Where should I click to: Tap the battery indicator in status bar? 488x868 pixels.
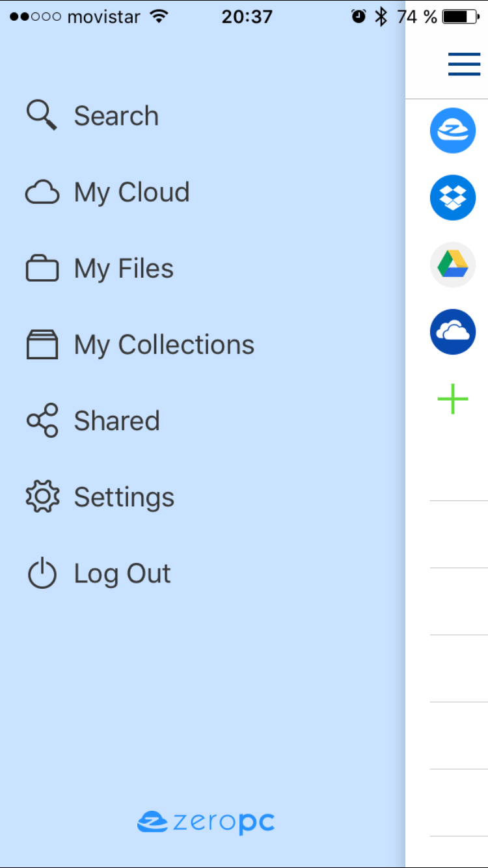coord(461,17)
